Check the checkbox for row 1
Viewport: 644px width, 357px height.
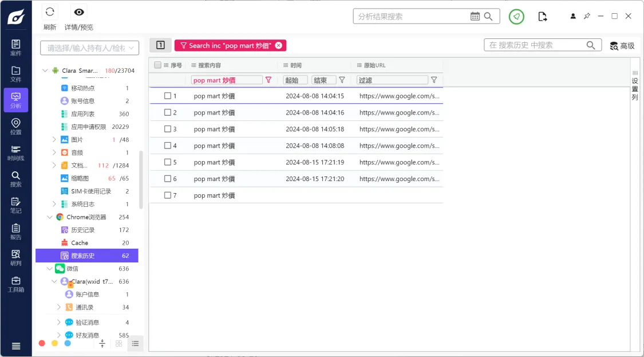click(168, 96)
